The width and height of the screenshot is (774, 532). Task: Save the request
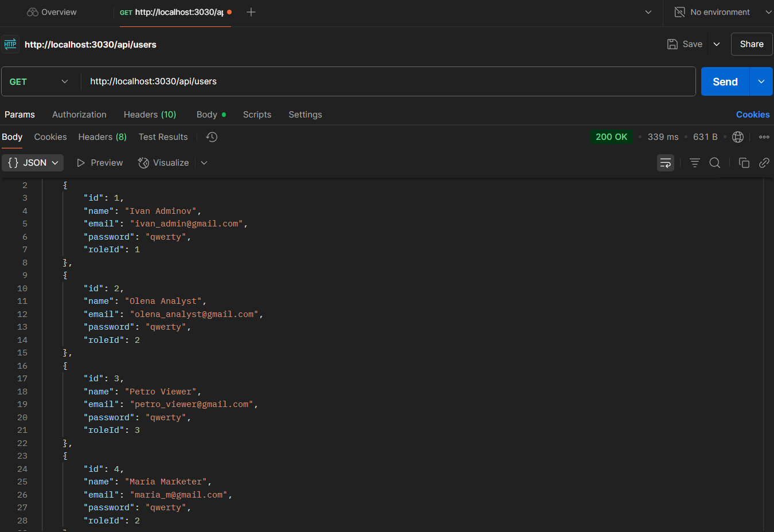pyautogui.click(x=685, y=44)
